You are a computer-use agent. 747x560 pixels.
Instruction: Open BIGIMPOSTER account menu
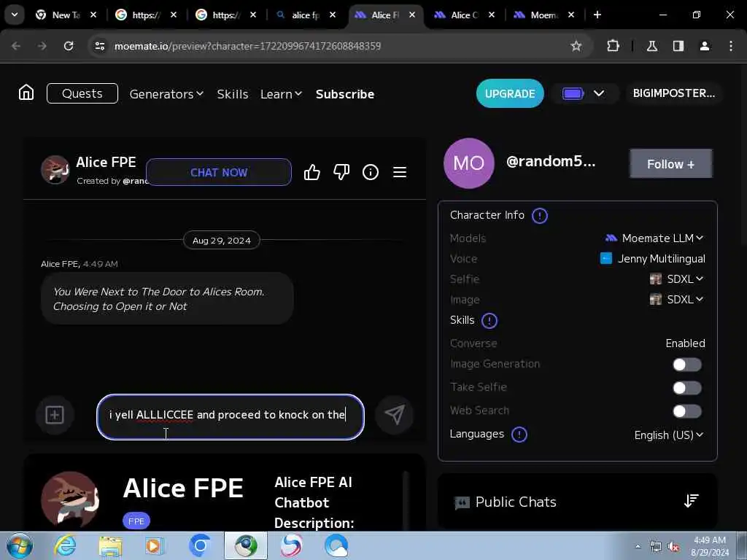[x=673, y=93]
